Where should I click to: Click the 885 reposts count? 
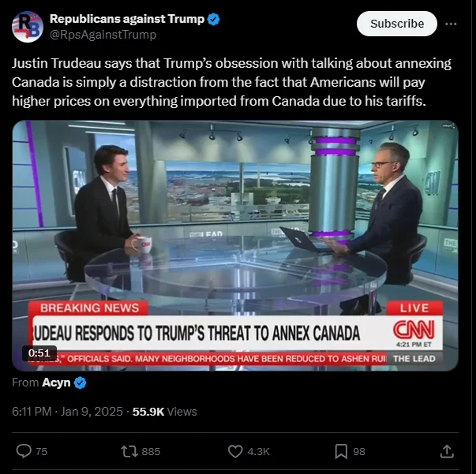click(x=151, y=452)
